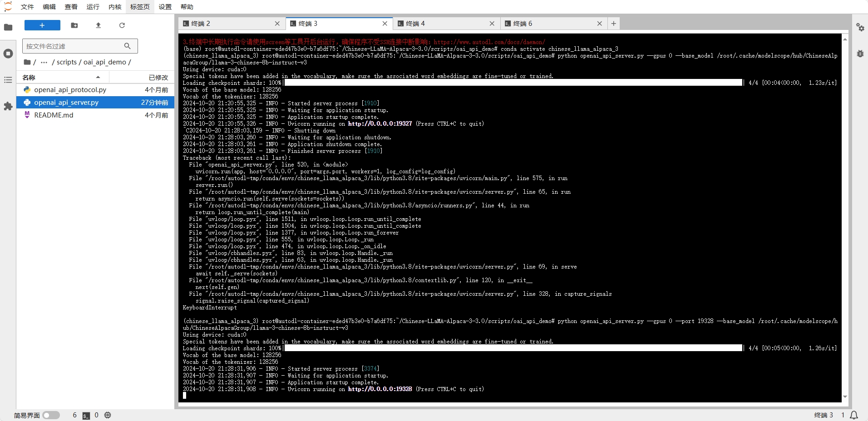Click the new folder icon
This screenshot has height=421, width=868.
74,25
